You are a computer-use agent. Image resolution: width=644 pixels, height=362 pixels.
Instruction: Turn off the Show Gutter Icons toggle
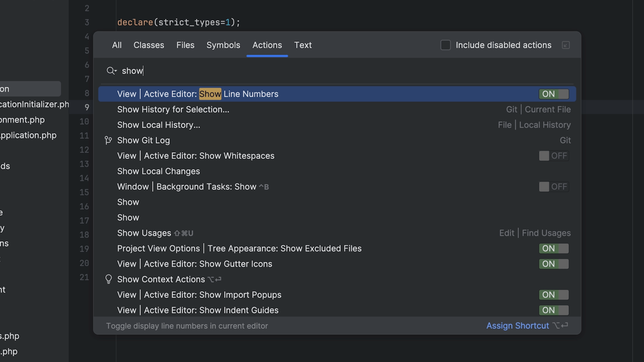(554, 264)
